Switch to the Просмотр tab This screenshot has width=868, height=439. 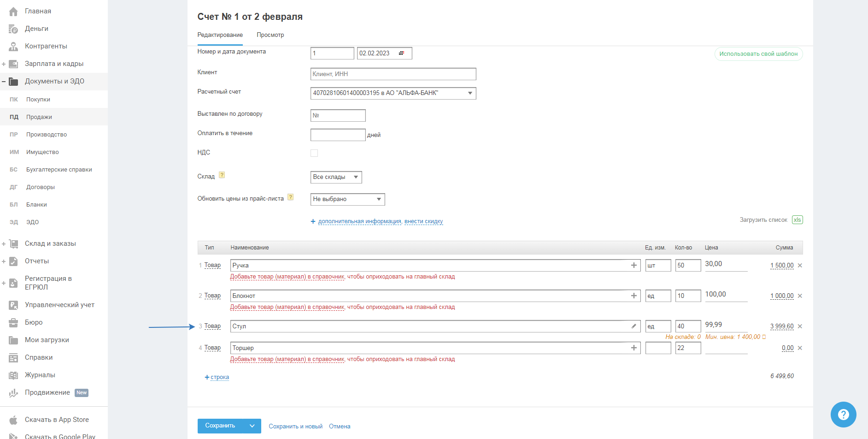coord(270,35)
